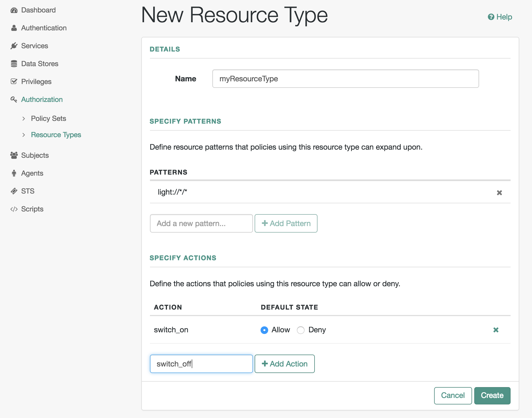The height and width of the screenshot is (418, 532).
Task: Expand the Policy Sets chevron
Action: click(x=24, y=118)
